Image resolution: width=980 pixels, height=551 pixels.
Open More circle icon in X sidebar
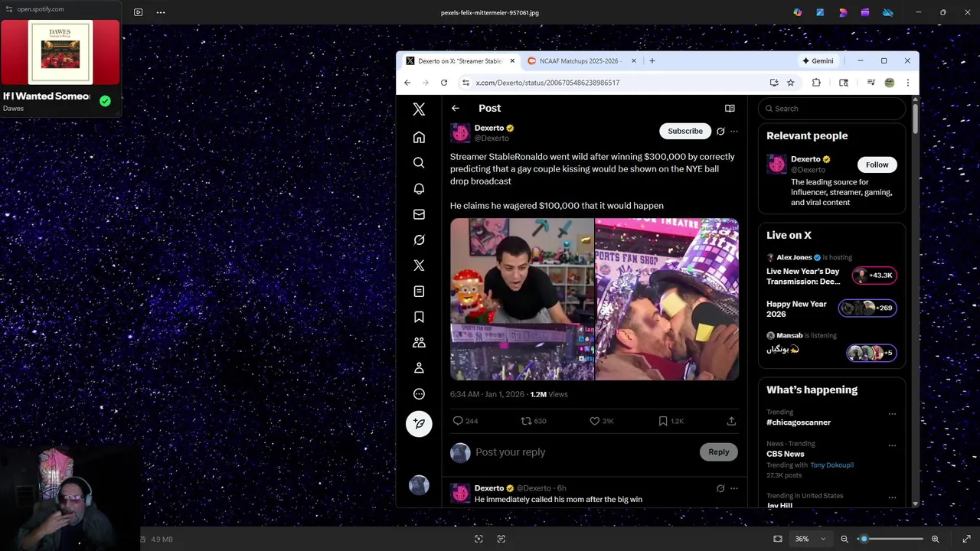(x=419, y=394)
